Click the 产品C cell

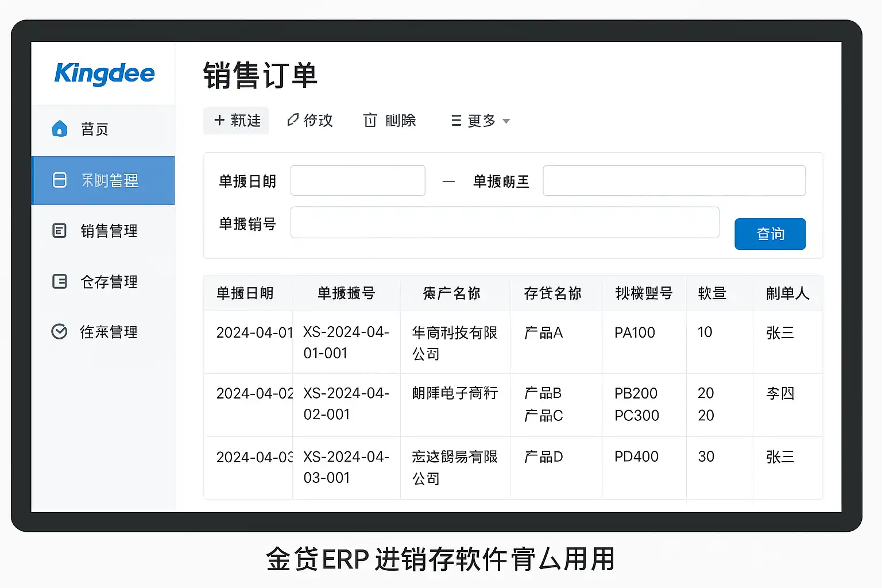(543, 415)
